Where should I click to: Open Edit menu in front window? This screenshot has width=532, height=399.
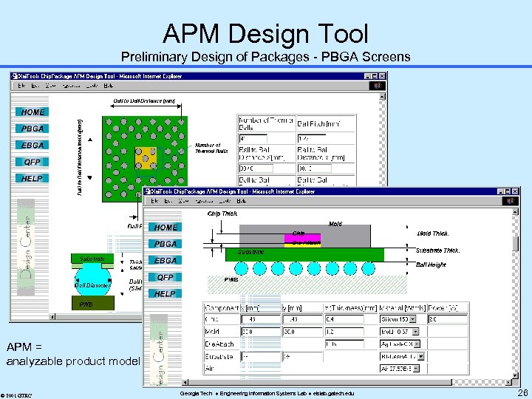(168, 201)
